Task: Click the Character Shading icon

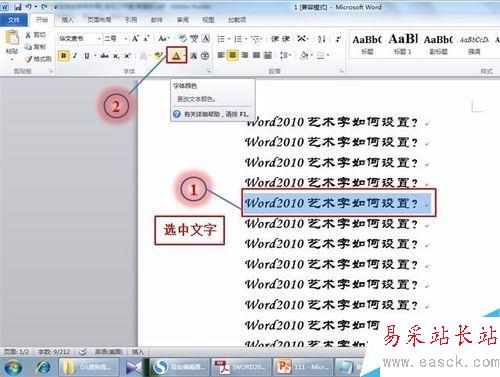Action: (x=194, y=56)
